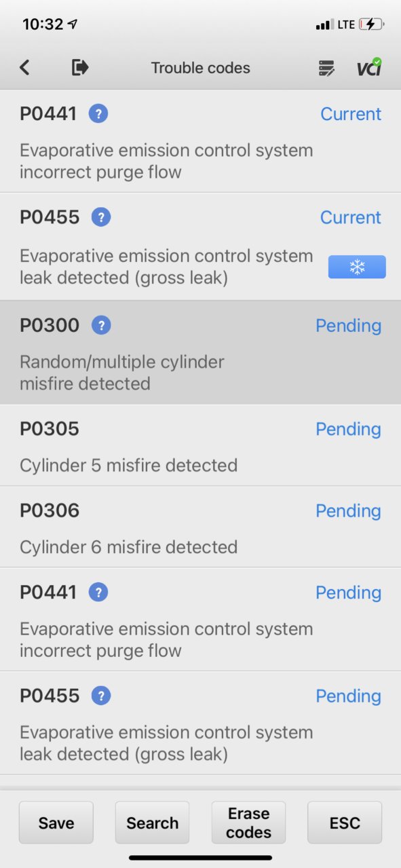Screen dimensions: 401x868
Task: Open help for Current P0441 code
Action: click(x=98, y=114)
